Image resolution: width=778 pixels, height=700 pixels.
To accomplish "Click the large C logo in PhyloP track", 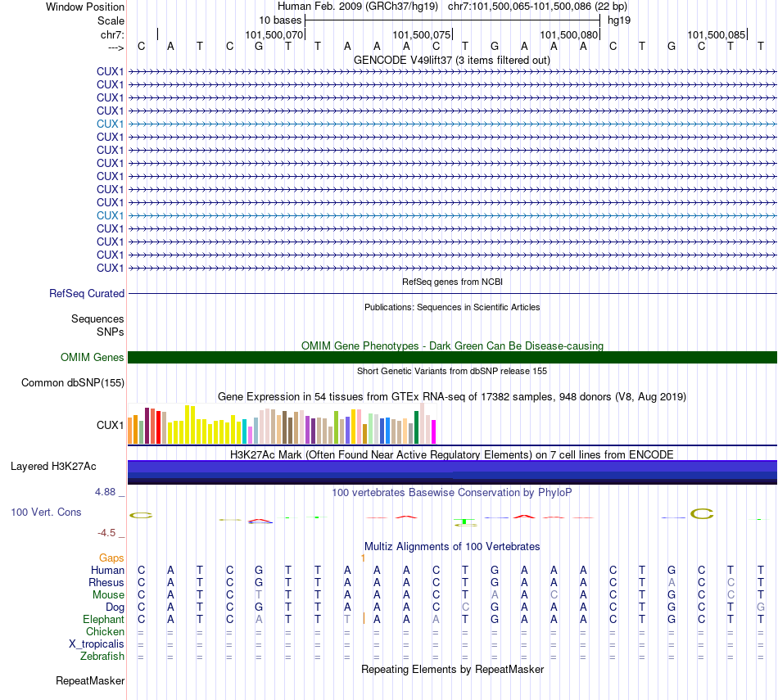I will [702, 514].
